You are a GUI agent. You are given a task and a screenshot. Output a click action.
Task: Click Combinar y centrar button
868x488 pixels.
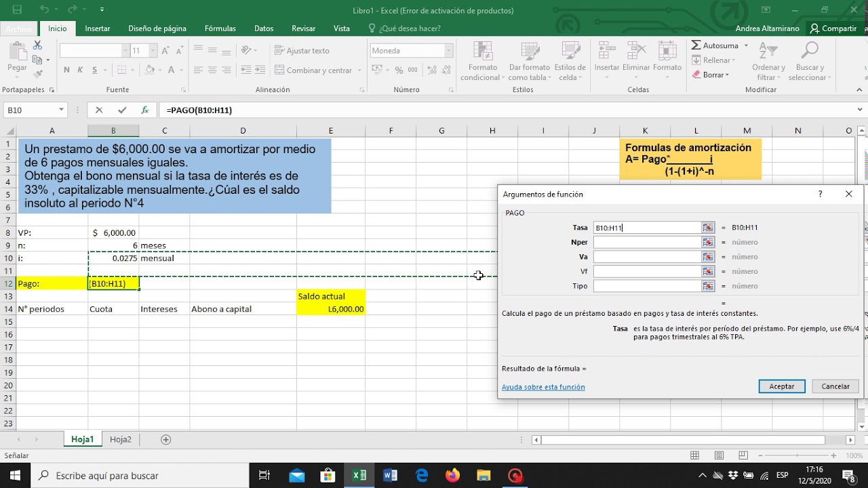314,70
